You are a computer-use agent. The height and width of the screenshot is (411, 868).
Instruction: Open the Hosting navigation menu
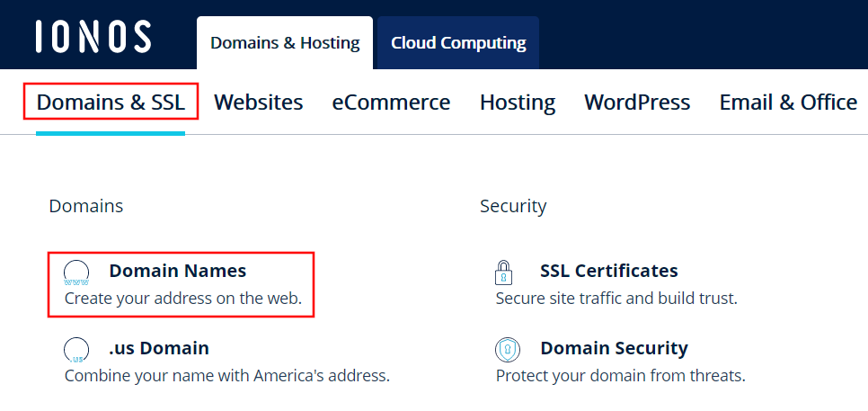518,103
